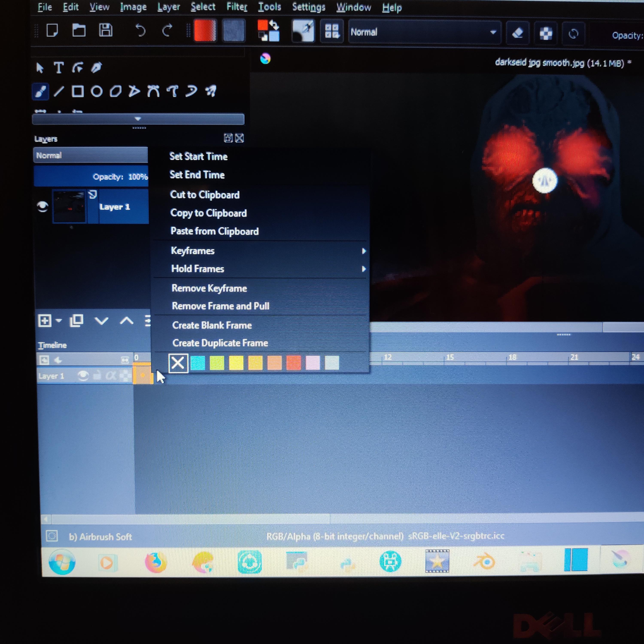Toggle Layer 1 visibility with the eye icon

tap(42, 207)
